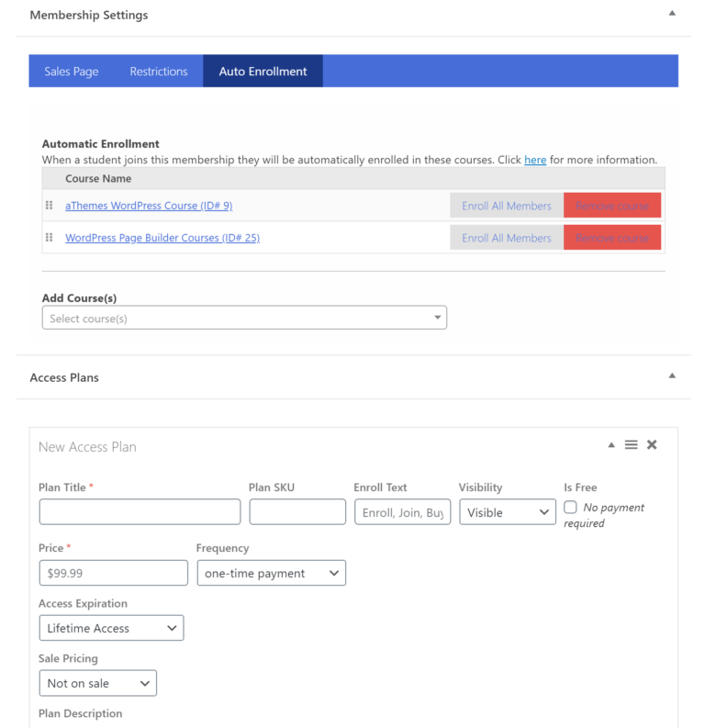Focus the Plan Title text field
This screenshot has width=705, height=728.
pos(140,512)
